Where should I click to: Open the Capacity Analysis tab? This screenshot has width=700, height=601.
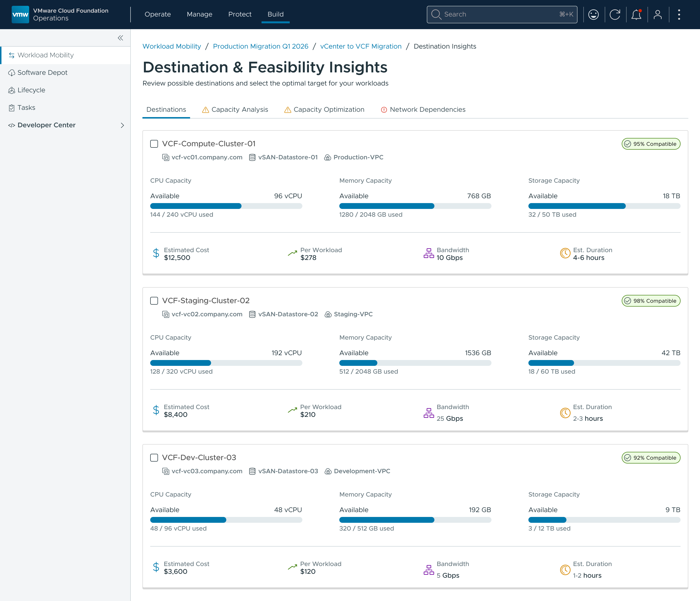tap(235, 109)
